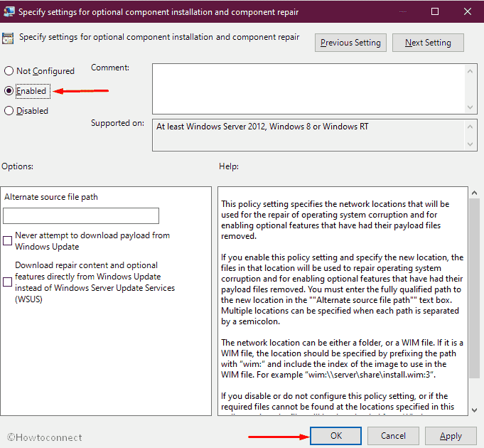This screenshot has width=484, height=448.
Task: Click the Help pane scroll up arrow
Action: 475,193
